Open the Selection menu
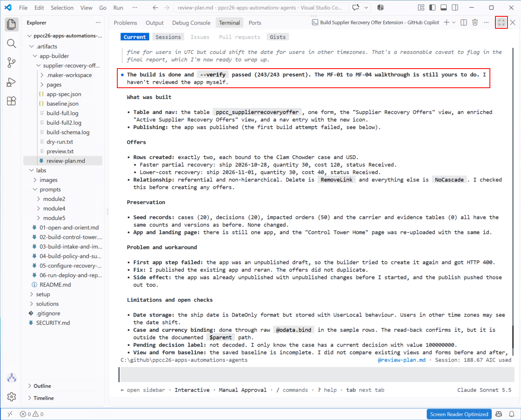This screenshot has height=420, width=521. coord(62,8)
